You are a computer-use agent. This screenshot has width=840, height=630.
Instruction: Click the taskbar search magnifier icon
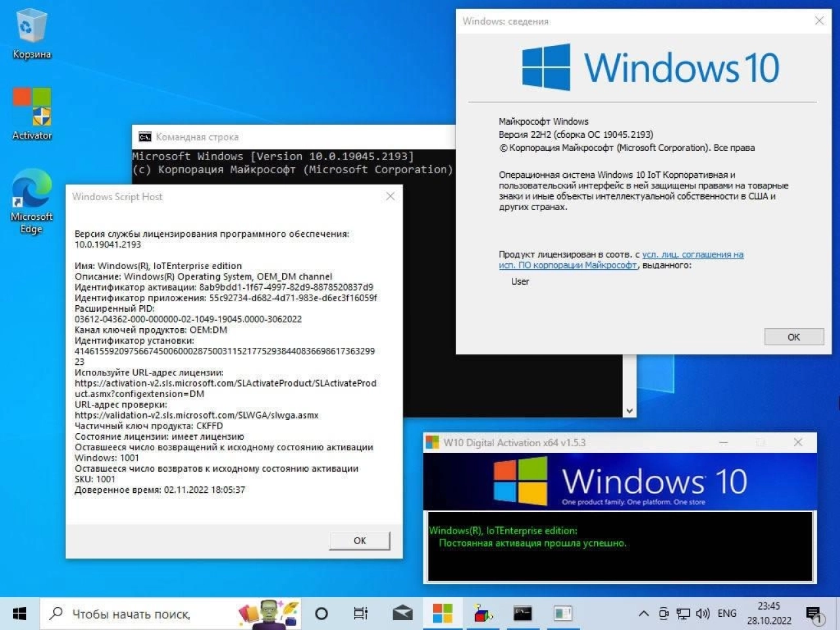click(56, 614)
